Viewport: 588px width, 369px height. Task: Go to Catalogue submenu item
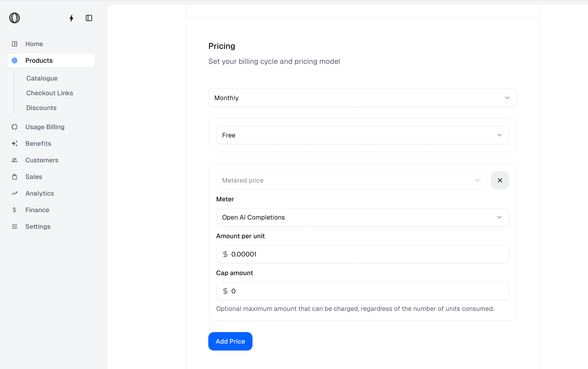pos(42,78)
